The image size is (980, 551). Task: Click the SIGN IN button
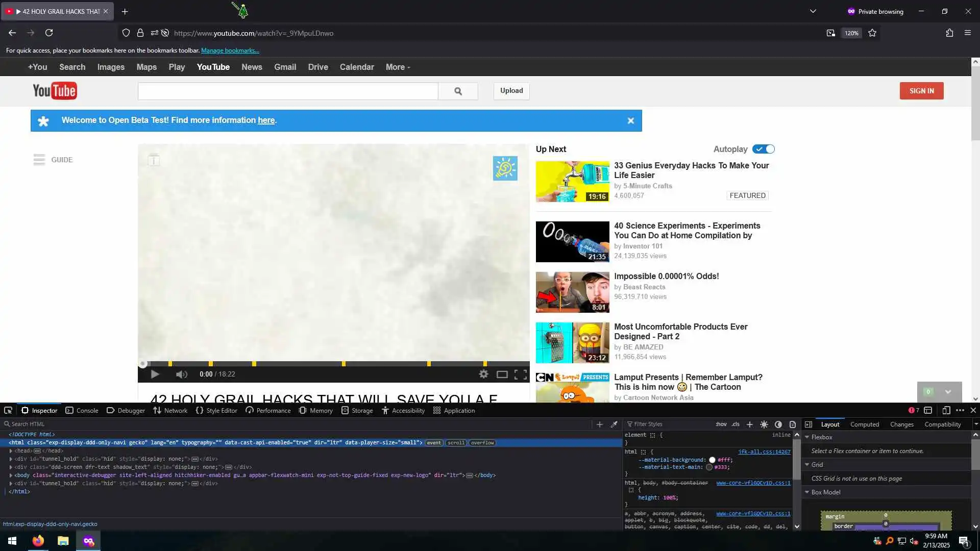921,91
